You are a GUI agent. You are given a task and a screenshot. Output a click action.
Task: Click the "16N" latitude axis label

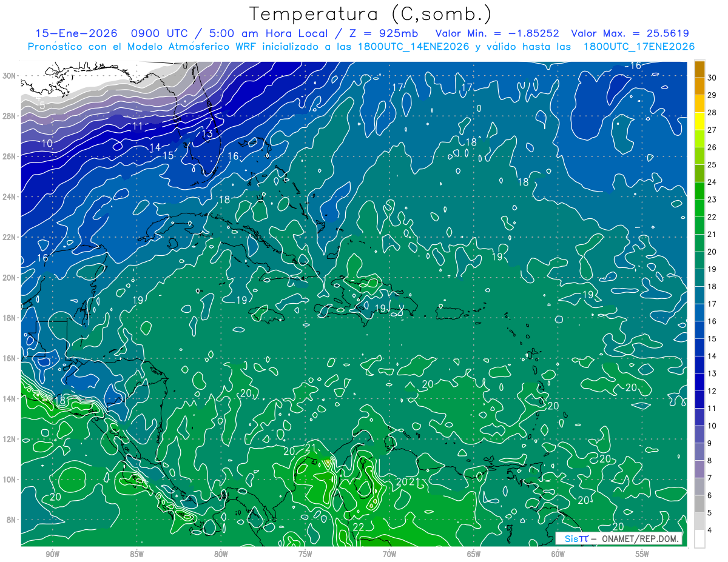pyautogui.click(x=9, y=358)
